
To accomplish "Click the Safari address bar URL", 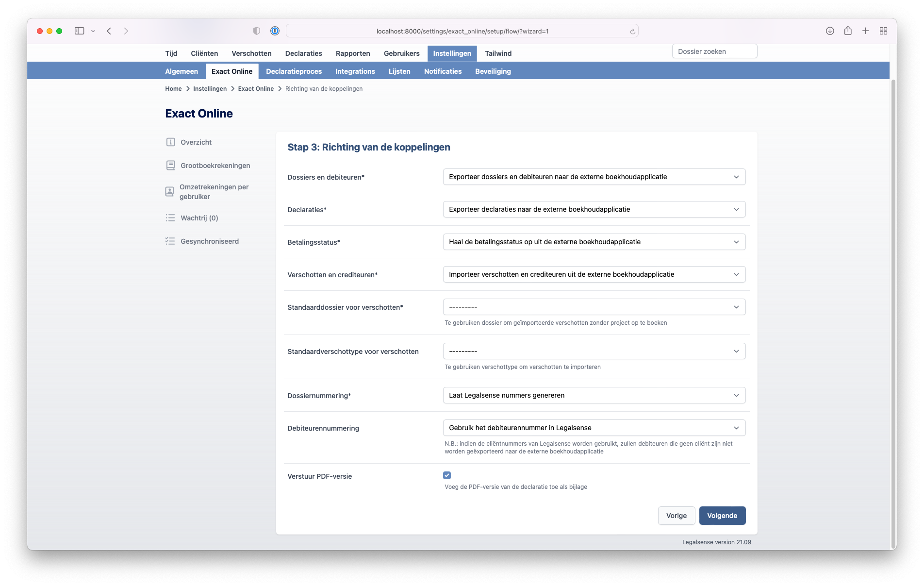I will coord(462,31).
